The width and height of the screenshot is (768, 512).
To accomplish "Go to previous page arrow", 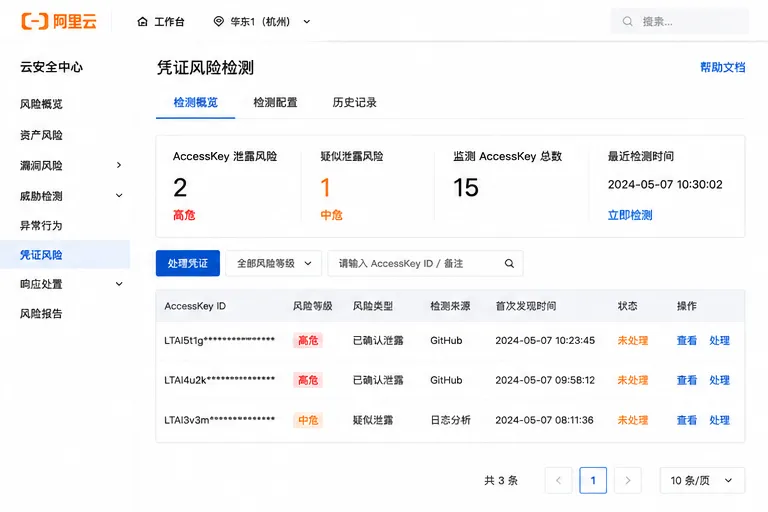I will 558,480.
